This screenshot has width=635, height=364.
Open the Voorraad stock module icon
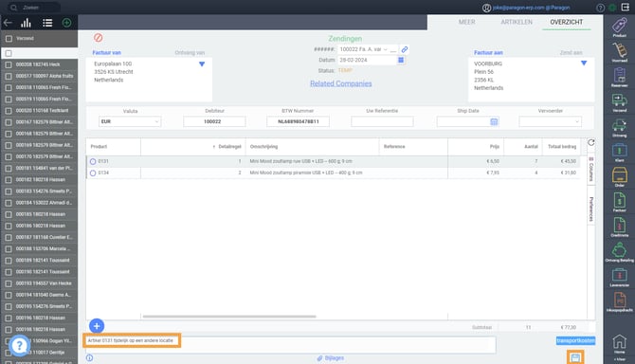pos(619,51)
